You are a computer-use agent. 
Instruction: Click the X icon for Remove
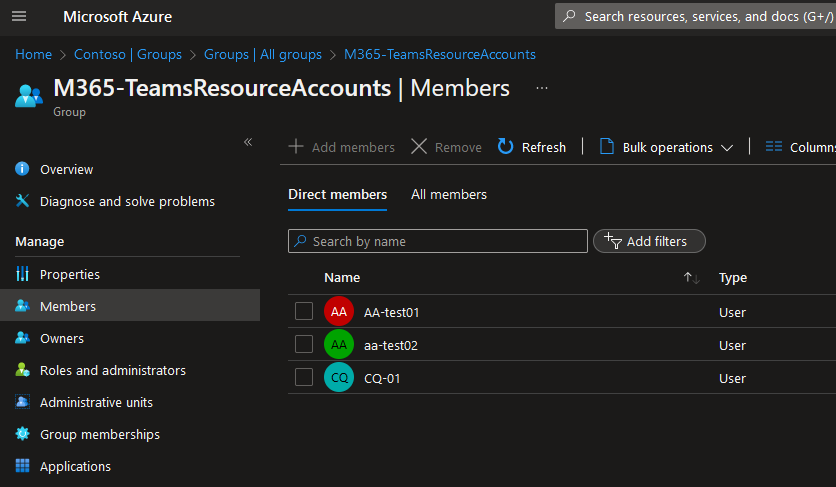pos(419,147)
